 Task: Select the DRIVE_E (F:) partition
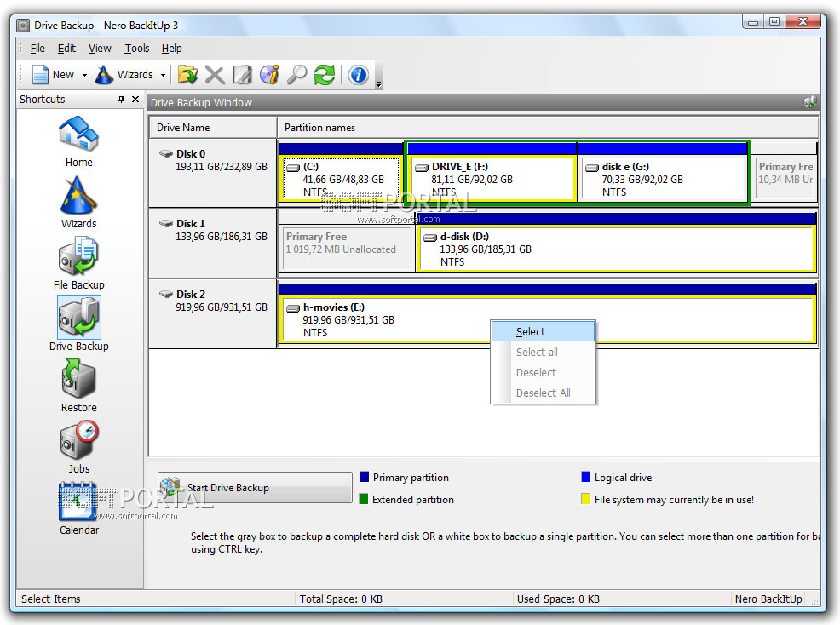click(492, 178)
